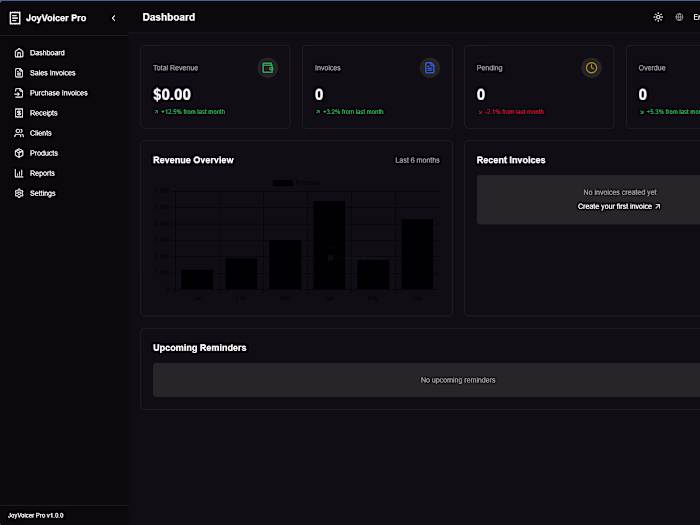This screenshot has height=525, width=700.
Task: Click the Pending clock icon
Action: pyautogui.click(x=591, y=68)
